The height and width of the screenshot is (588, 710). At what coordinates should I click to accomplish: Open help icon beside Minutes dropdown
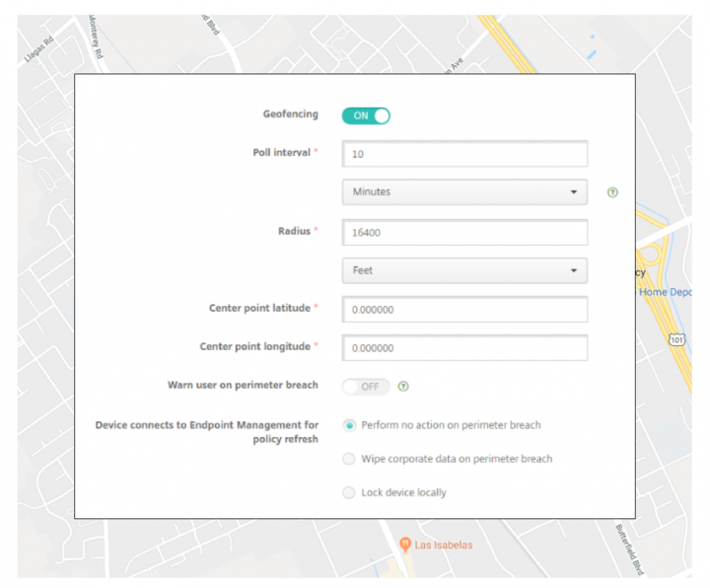point(612,192)
